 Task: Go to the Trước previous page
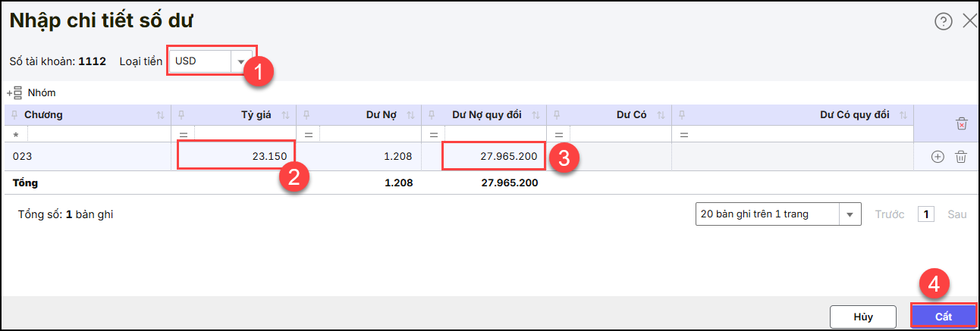890,214
